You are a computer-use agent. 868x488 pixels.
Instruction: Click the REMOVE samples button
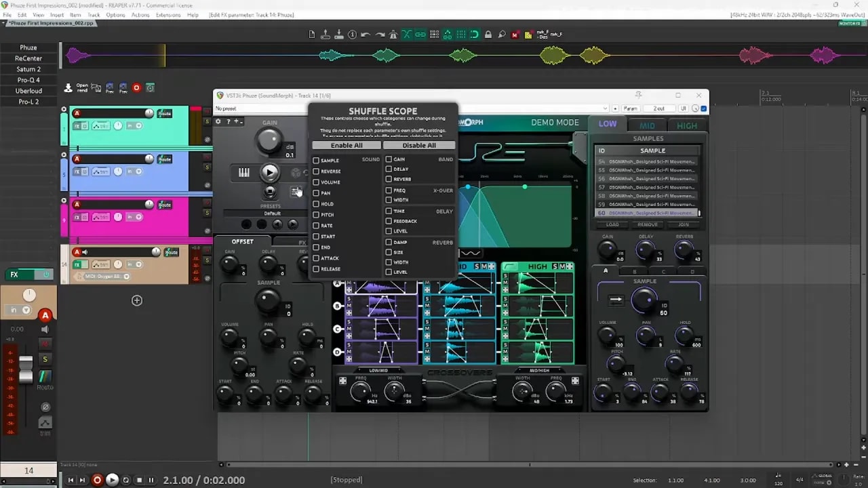(x=648, y=224)
